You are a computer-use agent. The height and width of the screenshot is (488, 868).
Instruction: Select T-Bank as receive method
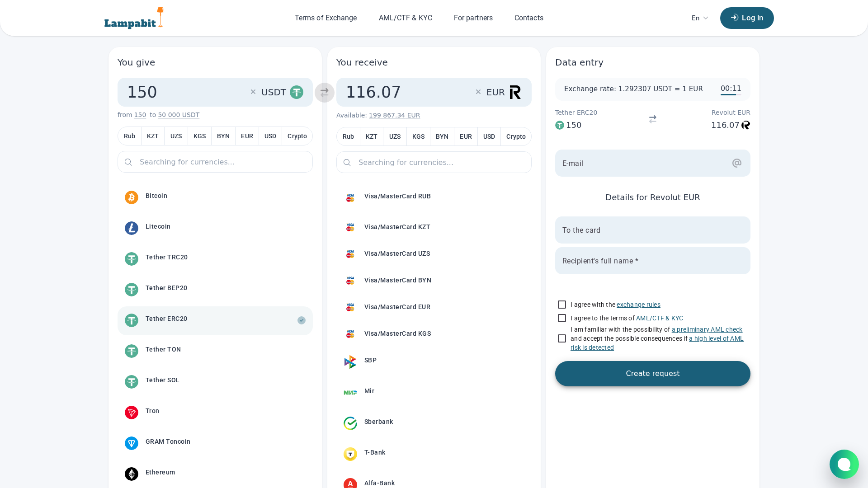434,454
